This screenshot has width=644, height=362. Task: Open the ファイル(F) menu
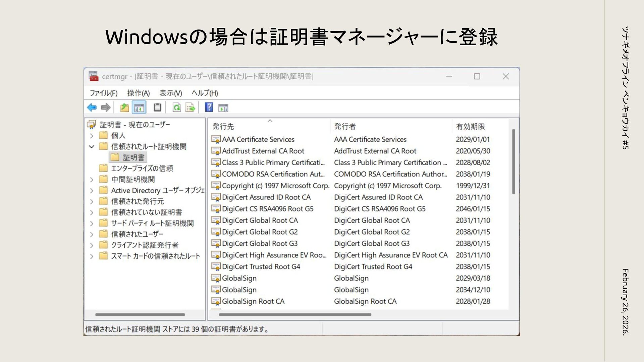103,93
